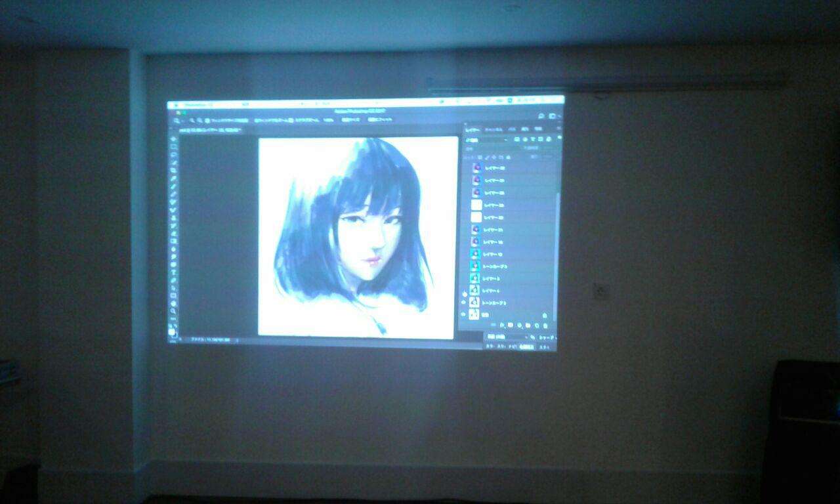
Task: Select the Hand tool in the toolbar
Action: [x=173, y=303]
